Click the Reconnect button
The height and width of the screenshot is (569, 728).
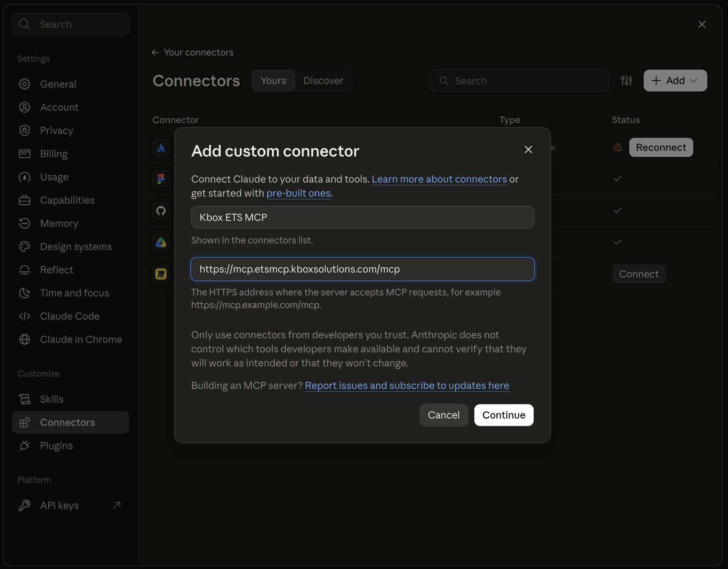(661, 148)
